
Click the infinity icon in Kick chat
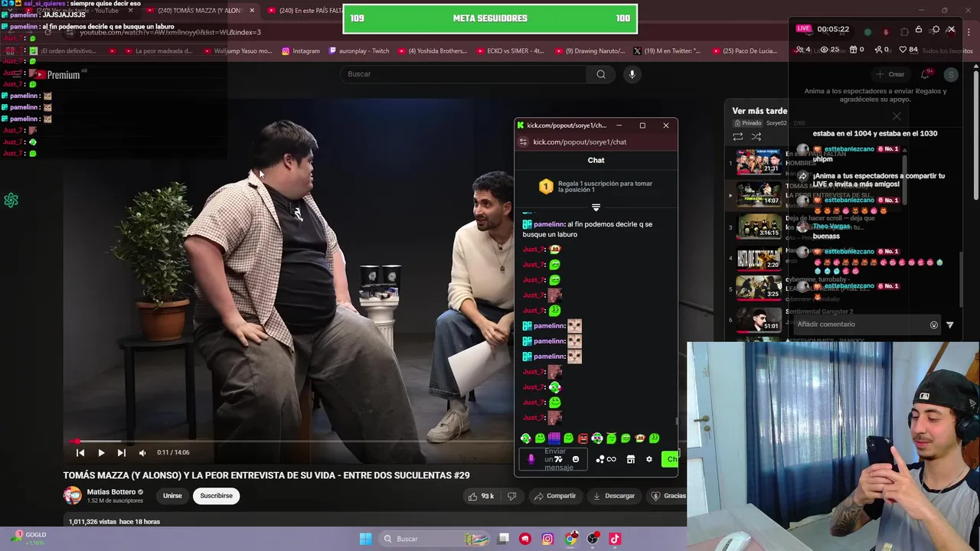(611, 459)
